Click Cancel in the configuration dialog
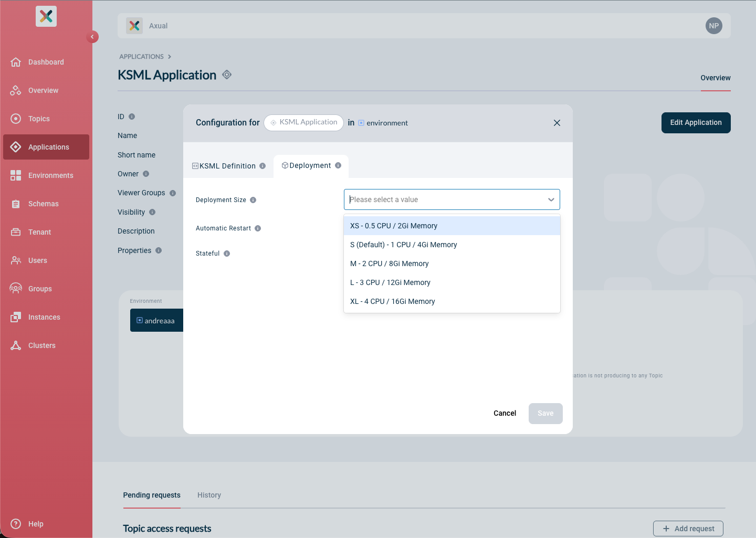The width and height of the screenshot is (756, 538). click(x=505, y=413)
